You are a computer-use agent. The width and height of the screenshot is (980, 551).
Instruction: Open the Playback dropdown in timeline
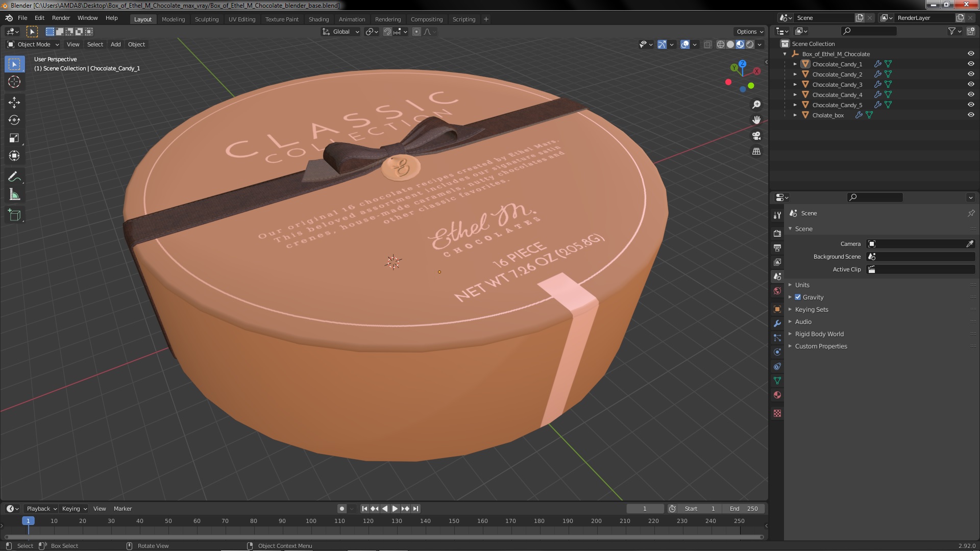pos(41,509)
